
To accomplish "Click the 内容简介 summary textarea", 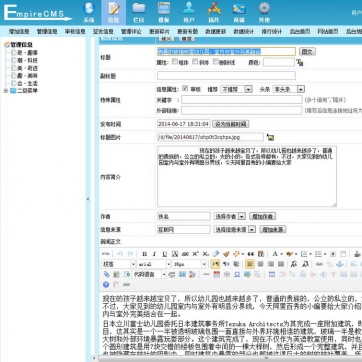I will pos(247,176).
